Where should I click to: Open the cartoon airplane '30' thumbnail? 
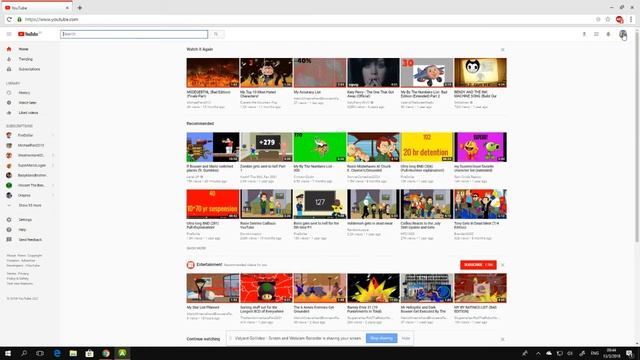[427, 73]
